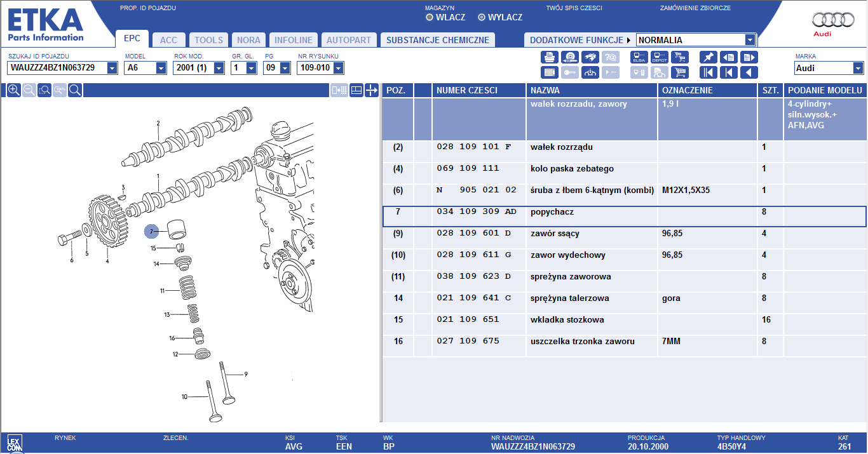Click the printer icon to print
868x454 pixels.
tap(550, 57)
